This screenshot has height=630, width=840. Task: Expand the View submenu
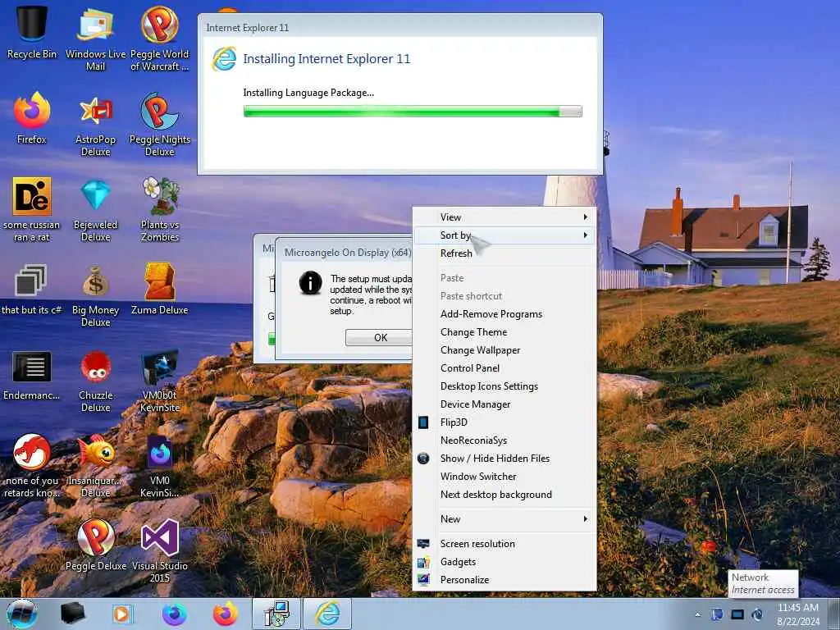[504, 217]
